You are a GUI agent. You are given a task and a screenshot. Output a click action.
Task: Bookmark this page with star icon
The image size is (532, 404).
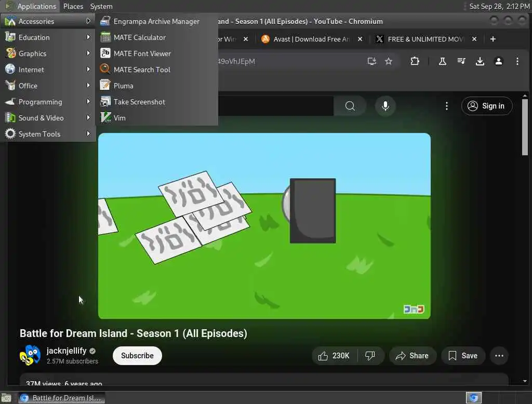pos(389,61)
